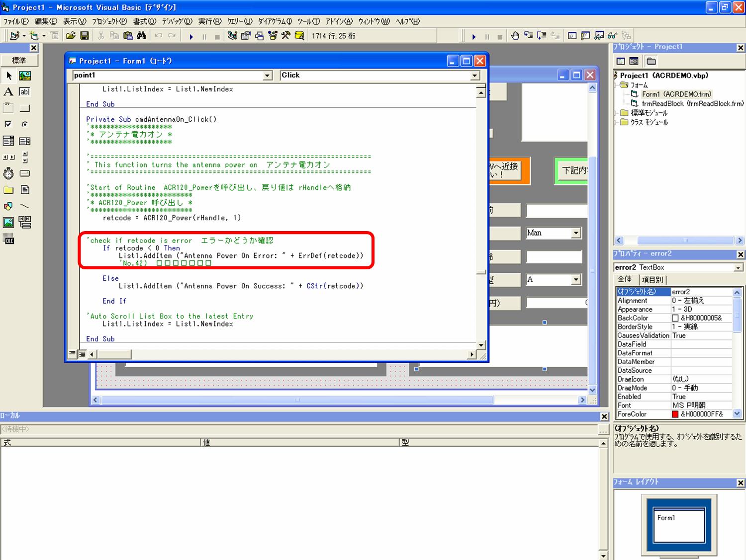Select frmReadBlock in project tree
Viewport: 746px width, 560px height.
(692, 103)
